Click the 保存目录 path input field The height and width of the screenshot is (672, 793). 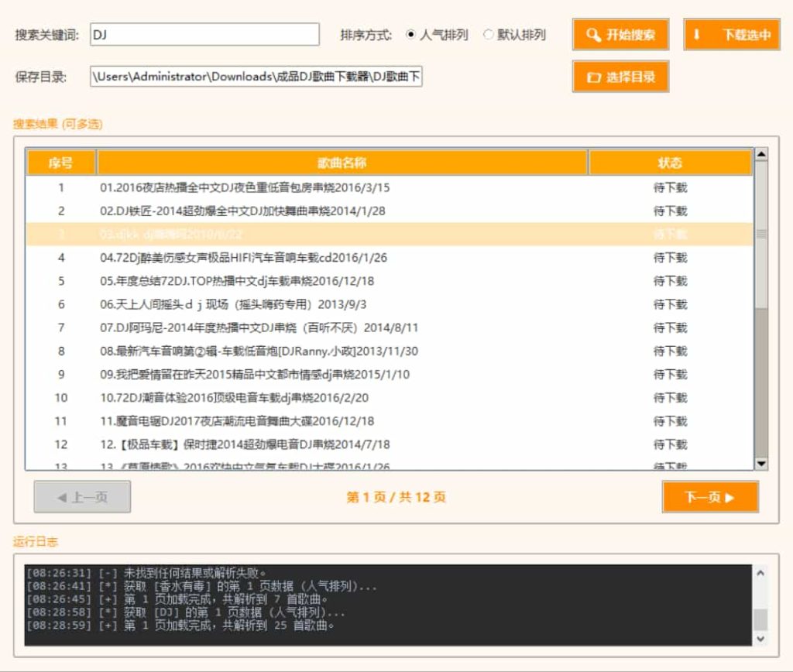pyautogui.click(x=256, y=77)
